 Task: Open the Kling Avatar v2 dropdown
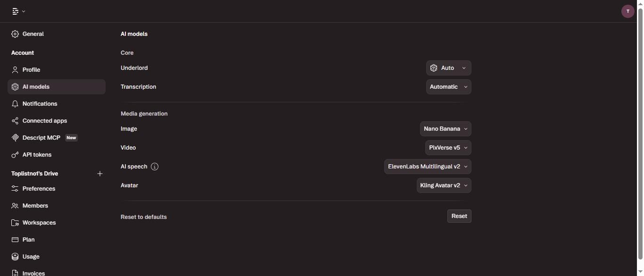click(x=444, y=185)
